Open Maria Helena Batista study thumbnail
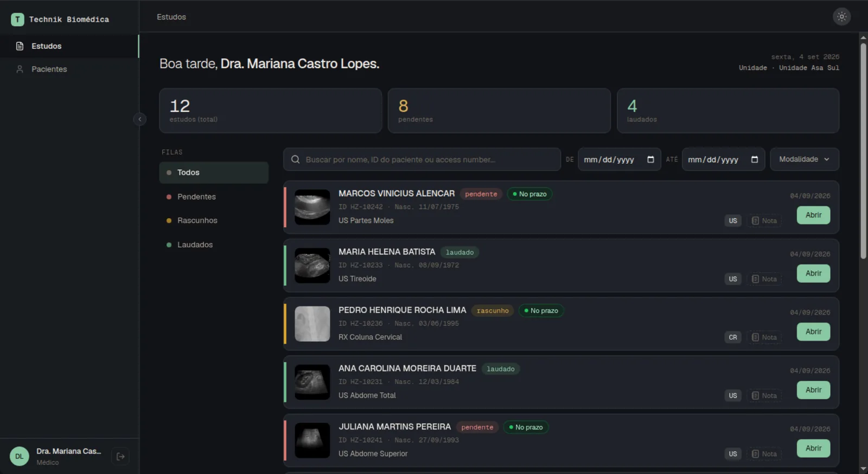 click(x=312, y=266)
